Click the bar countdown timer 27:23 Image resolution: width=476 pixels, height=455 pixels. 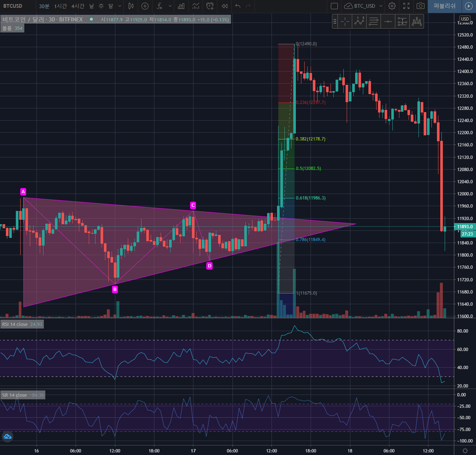(467, 234)
